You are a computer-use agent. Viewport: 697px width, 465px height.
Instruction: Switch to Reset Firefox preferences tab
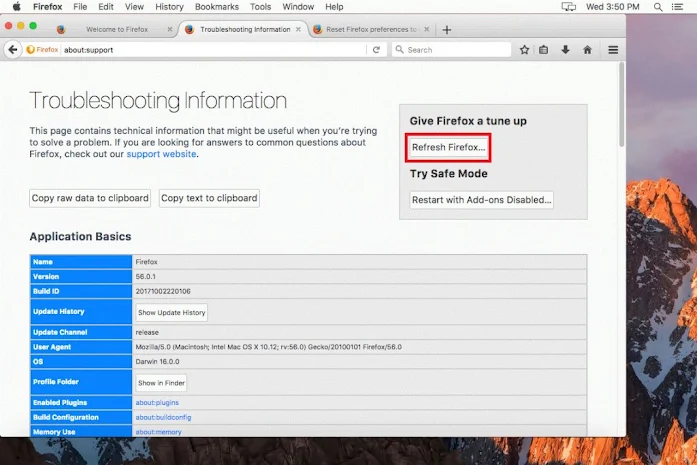[x=371, y=29]
